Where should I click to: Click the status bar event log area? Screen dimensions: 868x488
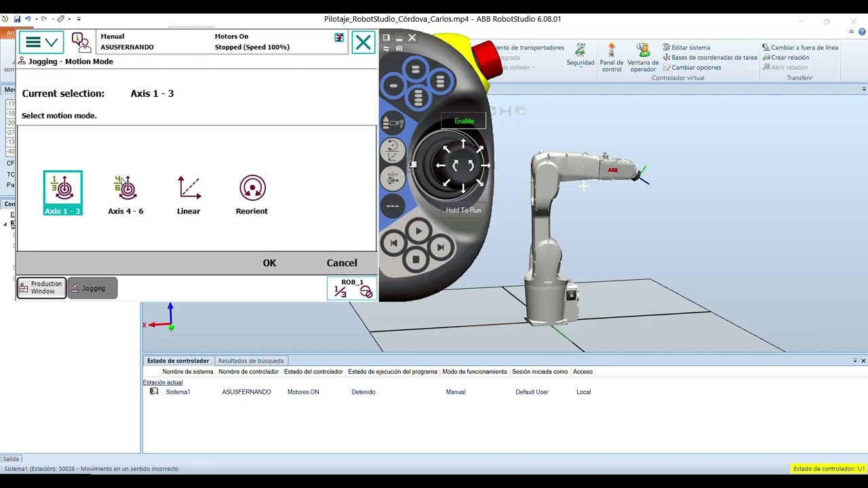pyautogui.click(x=222, y=42)
